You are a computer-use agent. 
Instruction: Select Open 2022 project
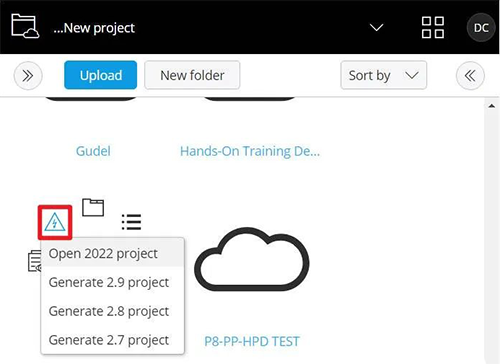113,254
